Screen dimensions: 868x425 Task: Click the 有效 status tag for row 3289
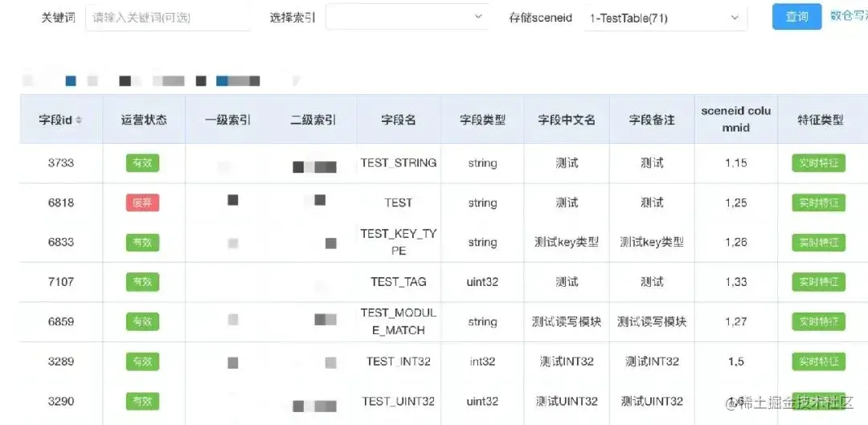tap(142, 362)
